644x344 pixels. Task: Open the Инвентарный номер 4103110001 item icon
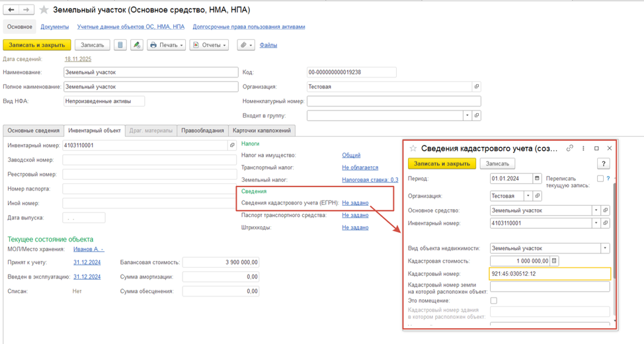(233, 145)
